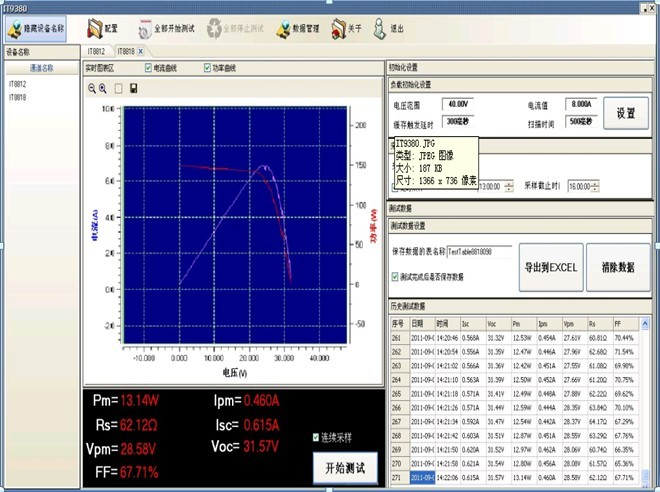Viewport: 660px width, 492px height.
Task: Switch to the IT8812 tab
Action: tap(97, 50)
